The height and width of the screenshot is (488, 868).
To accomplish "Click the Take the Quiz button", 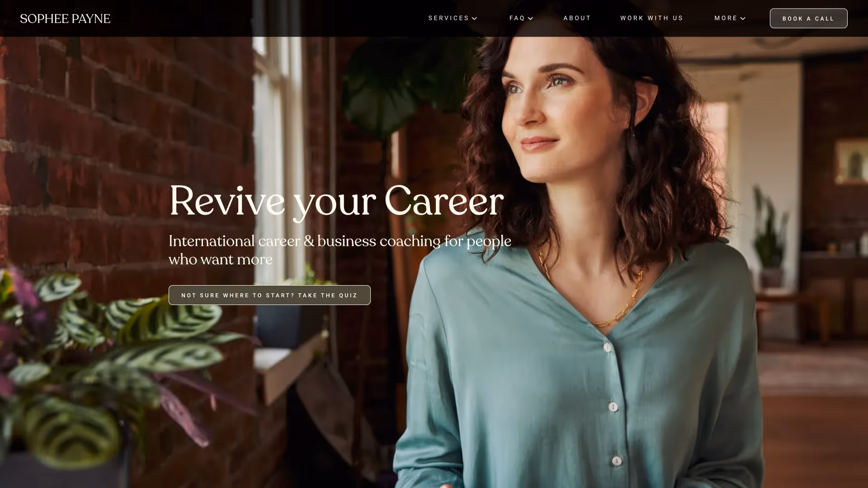I will pos(269,295).
